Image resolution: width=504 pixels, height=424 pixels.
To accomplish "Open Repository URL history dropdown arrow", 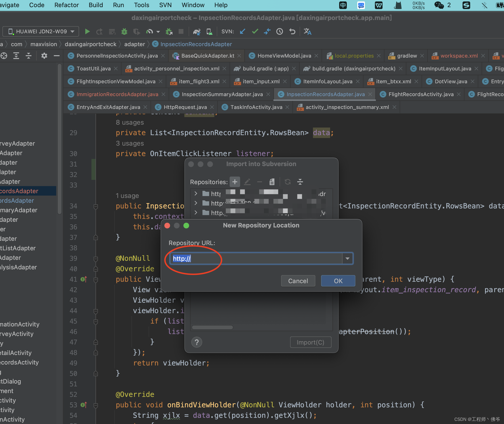I will coord(347,258).
